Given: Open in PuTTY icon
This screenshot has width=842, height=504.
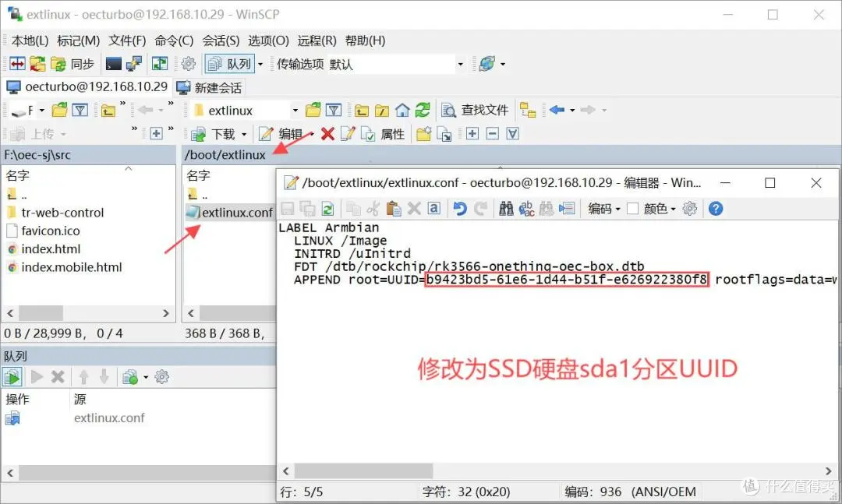Looking at the screenshot, I should pyautogui.click(x=134, y=64).
